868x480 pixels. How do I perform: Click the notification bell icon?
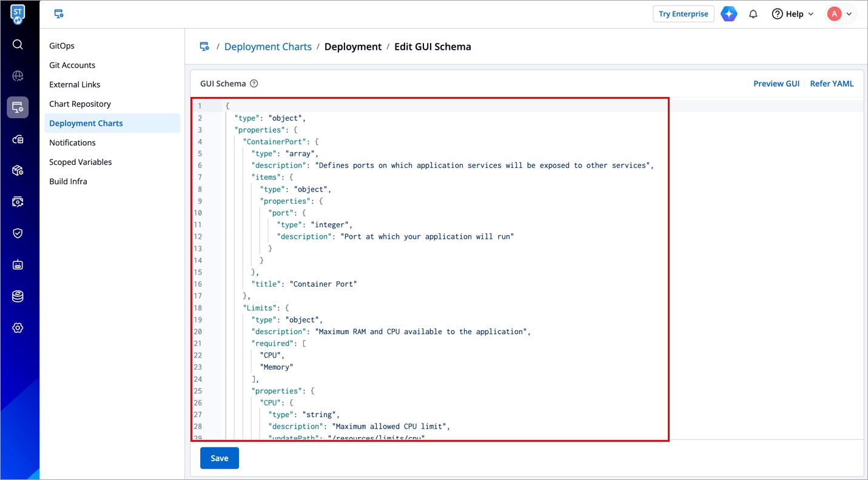[x=753, y=14]
